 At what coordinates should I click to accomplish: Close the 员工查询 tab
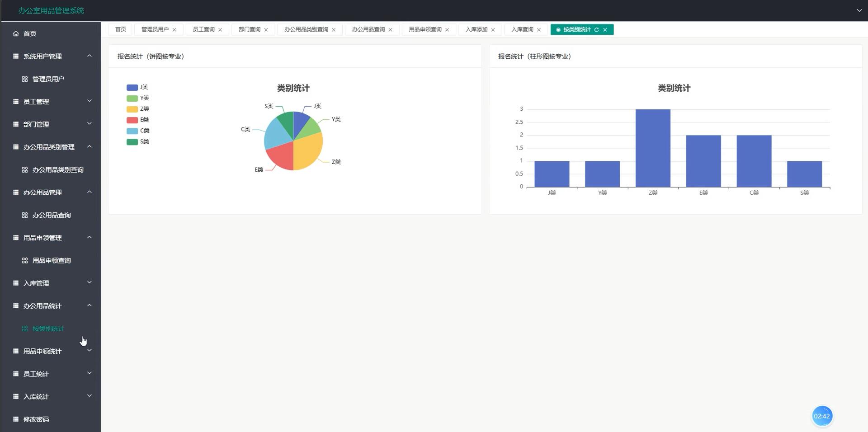coord(220,29)
